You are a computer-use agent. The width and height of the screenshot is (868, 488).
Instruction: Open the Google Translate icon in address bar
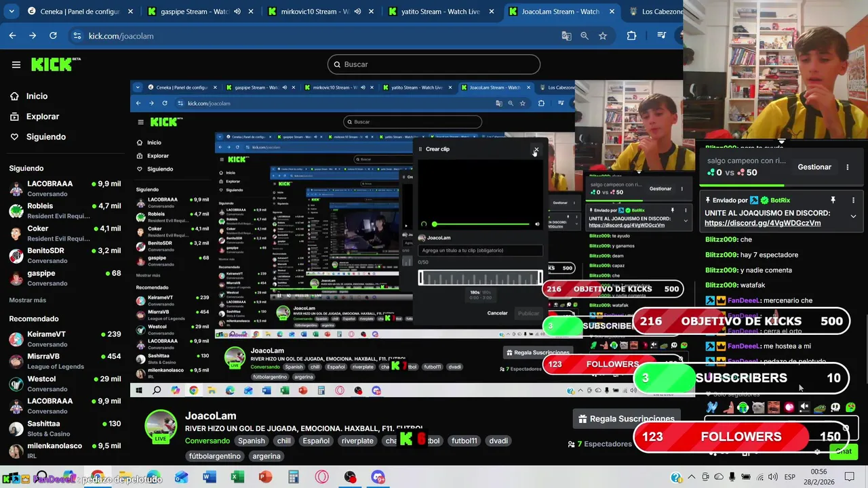pyautogui.click(x=566, y=36)
